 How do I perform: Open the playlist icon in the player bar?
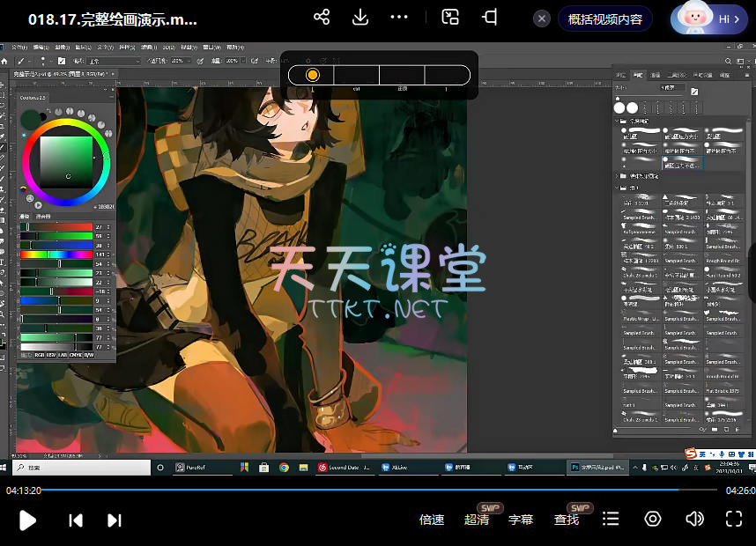click(610, 520)
